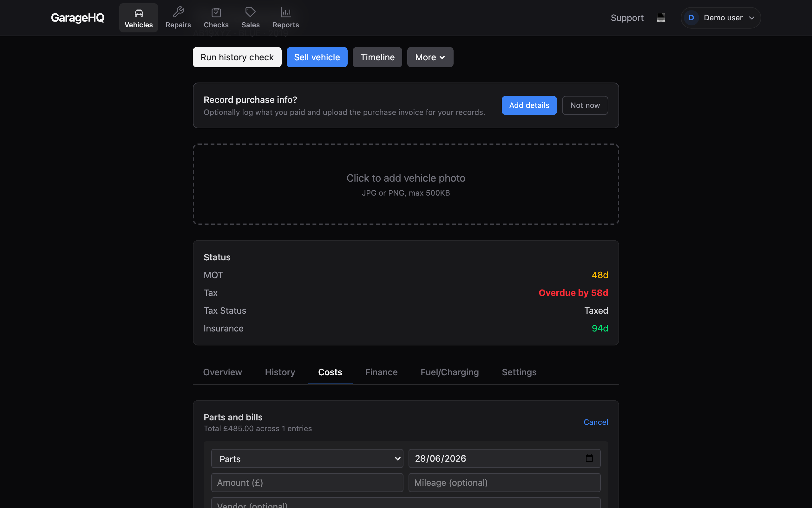Select the Costs tab
This screenshot has width=812, height=508.
pyautogui.click(x=330, y=372)
